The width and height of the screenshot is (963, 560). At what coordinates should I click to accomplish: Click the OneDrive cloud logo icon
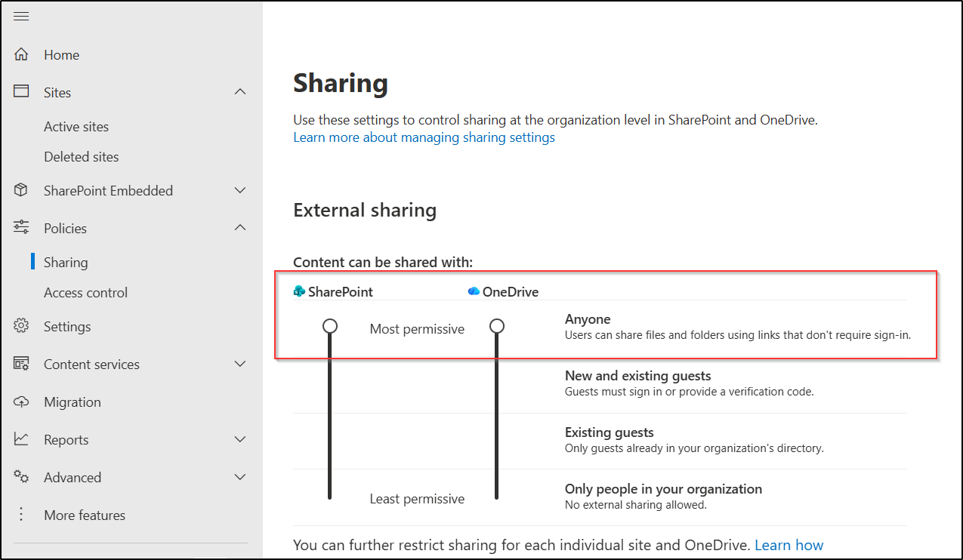474,291
